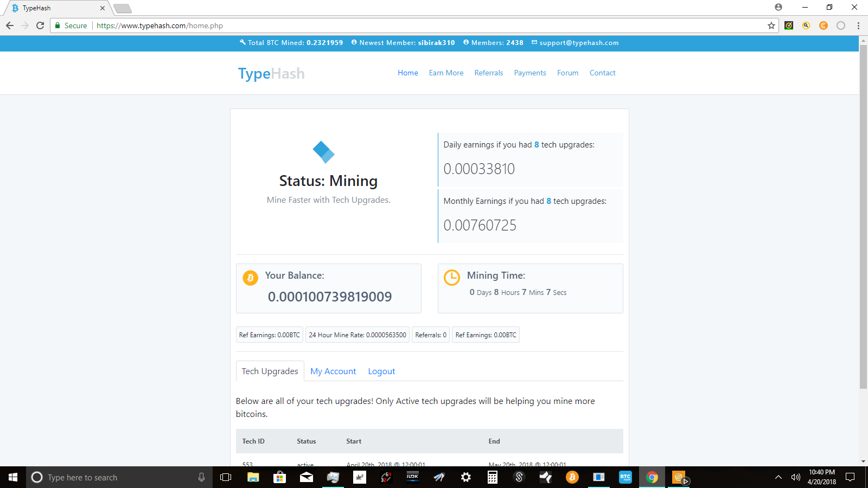Click the balance value 0.000100739819009

pyautogui.click(x=330, y=297)
